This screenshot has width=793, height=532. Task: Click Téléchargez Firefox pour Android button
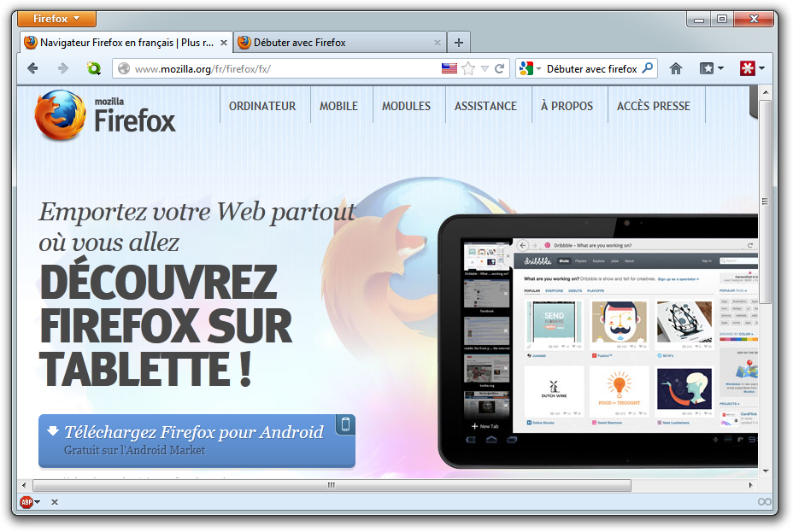point(197,440)
